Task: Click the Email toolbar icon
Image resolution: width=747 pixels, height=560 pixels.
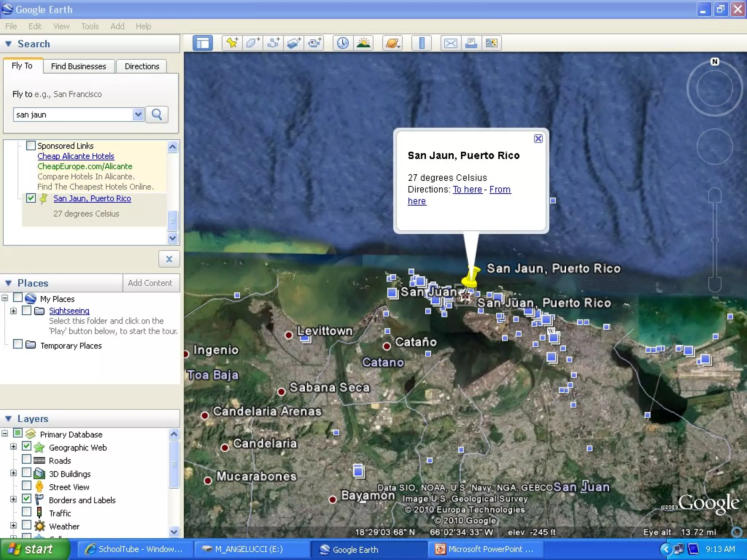Action: point(450,43)
